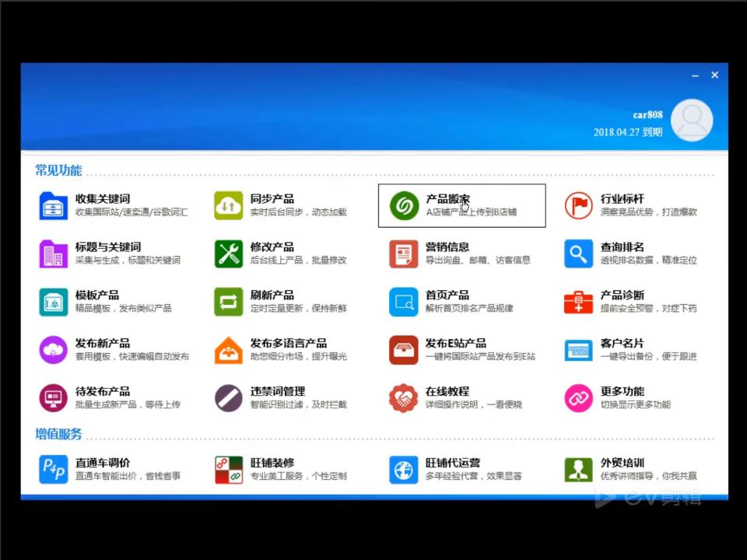Click description 定时定量更新，保持新鲜
The image size is (747, 560).
click(x=299, y=309)
